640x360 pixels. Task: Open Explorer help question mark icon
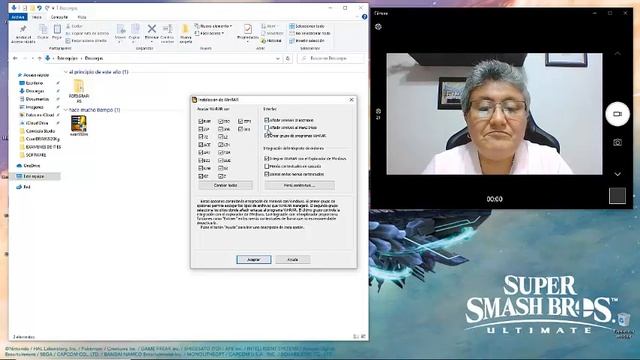tap(364, 17)
